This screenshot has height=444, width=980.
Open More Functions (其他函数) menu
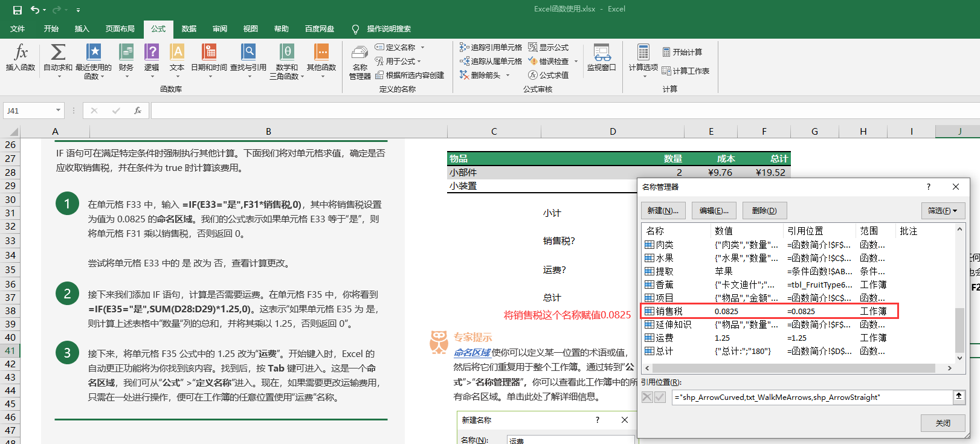321,60
